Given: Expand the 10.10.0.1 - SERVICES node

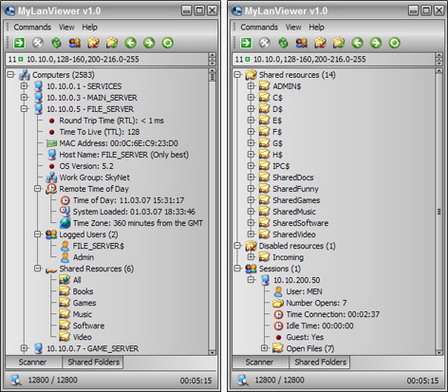Looking at the screenshot, I should (x=24, y=86).
